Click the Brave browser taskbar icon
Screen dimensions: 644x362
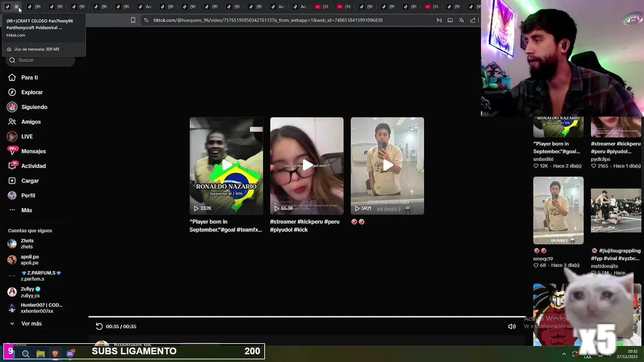[x=55, y=354]
